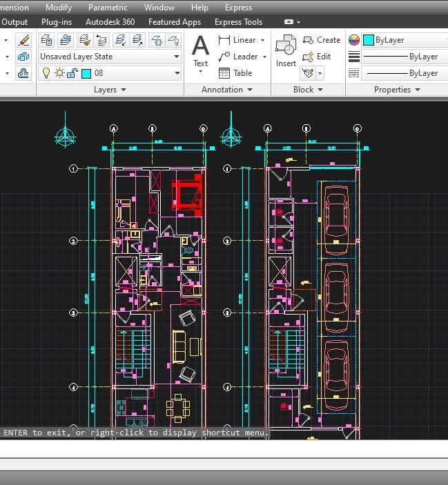Select the red furniture block in the left plan
This screenshot has height=485, width=448.
point(188,195)
